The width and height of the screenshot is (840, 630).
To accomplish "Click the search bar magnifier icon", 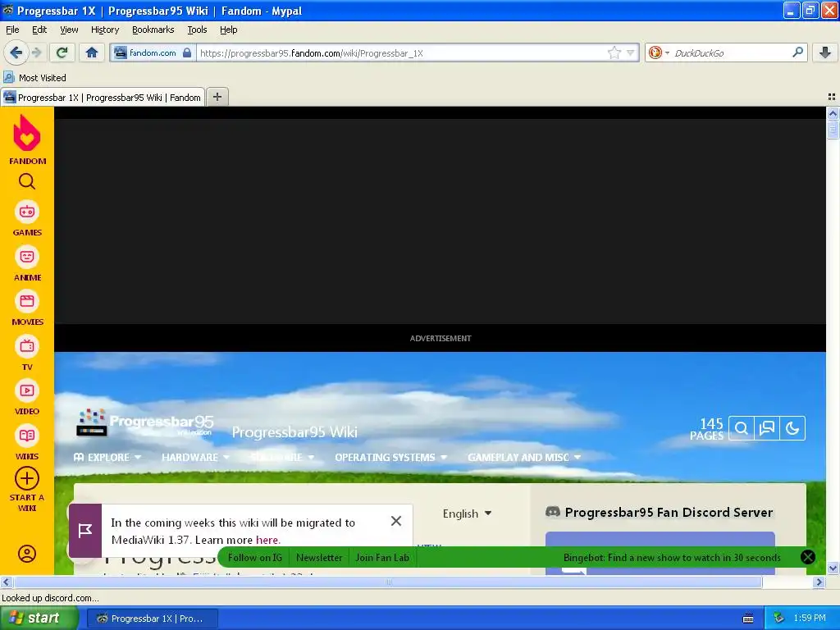I will 797,52.
